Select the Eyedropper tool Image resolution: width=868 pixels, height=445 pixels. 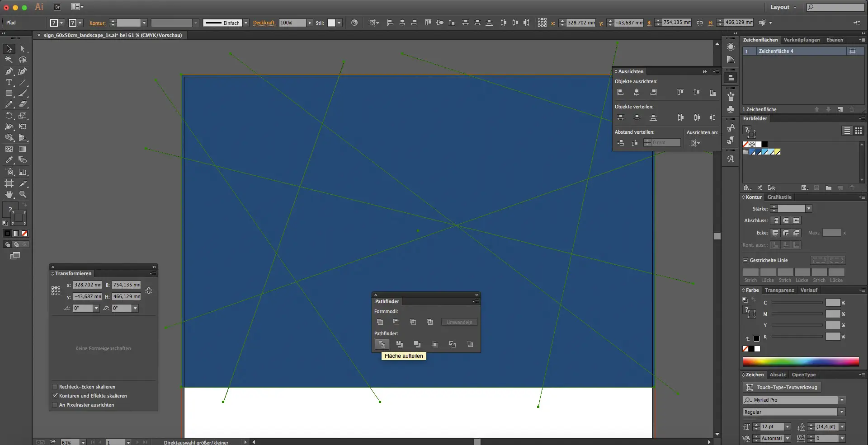9,160
